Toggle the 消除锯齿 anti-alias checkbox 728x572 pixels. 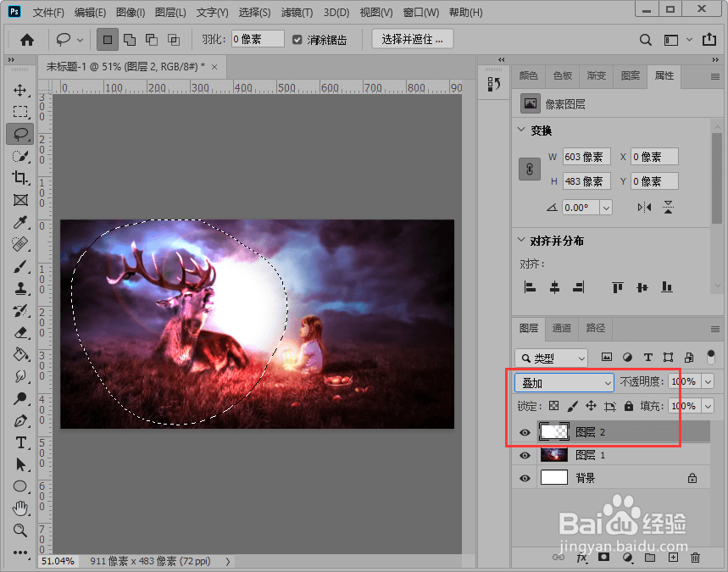point(297,40)
